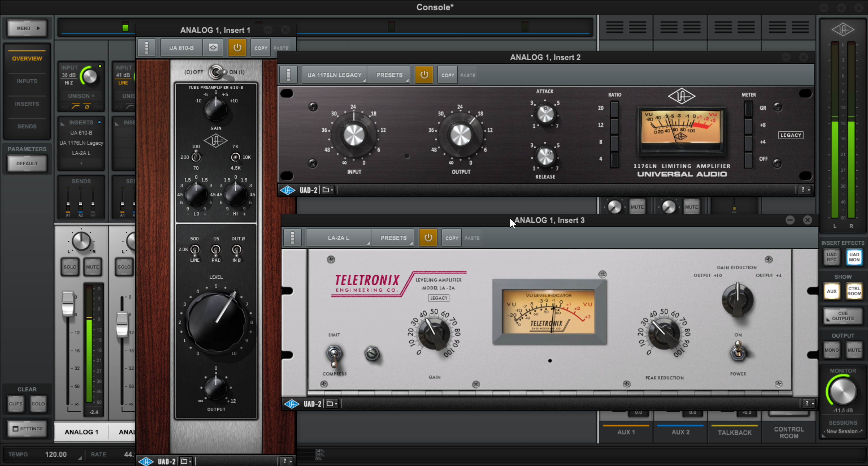Click the 1176LN Release knob
Image resolution: width=868 pixels, height=466 pixels.
545,157
